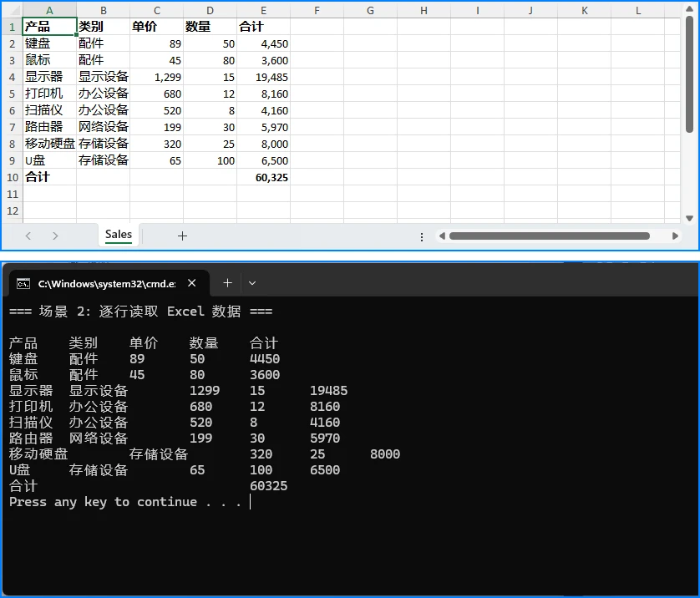Image resolution: width=700 pixels, height=598 pixels.
Task: Select cell with value 6,500
Action: coord(263,160)
